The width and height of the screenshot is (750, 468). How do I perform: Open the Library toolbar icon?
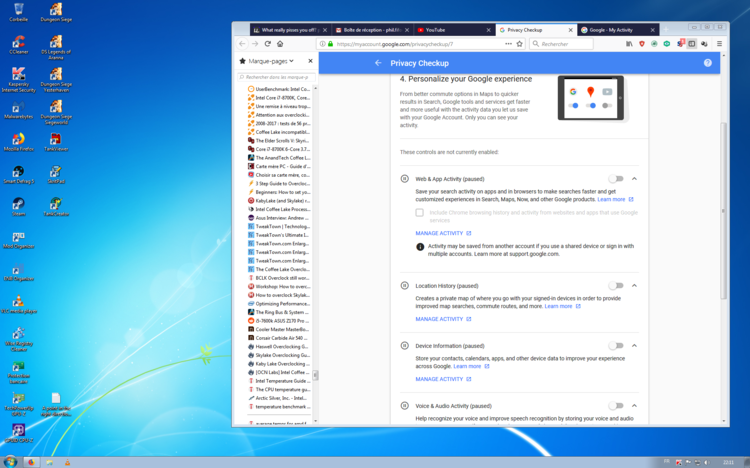[629, 44]
